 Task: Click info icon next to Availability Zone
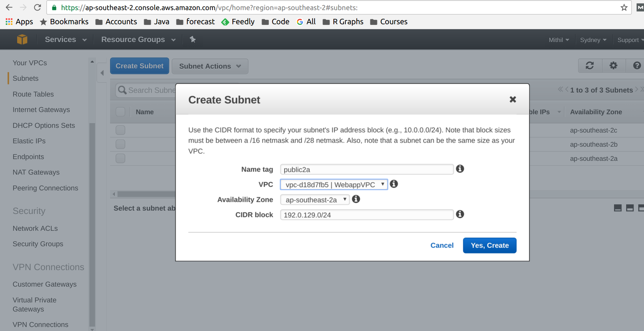pos(356,199)
